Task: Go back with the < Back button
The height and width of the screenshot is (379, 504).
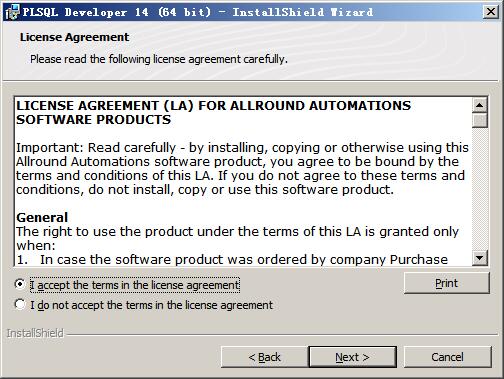Action: [264, 357]
